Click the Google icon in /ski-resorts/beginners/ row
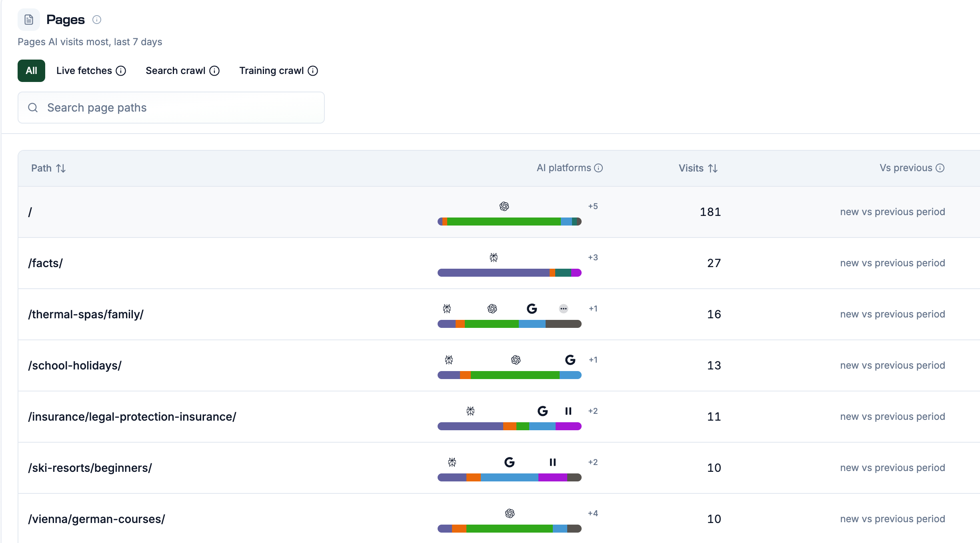Viewport: 980px width, 543px height. point(509,462)
